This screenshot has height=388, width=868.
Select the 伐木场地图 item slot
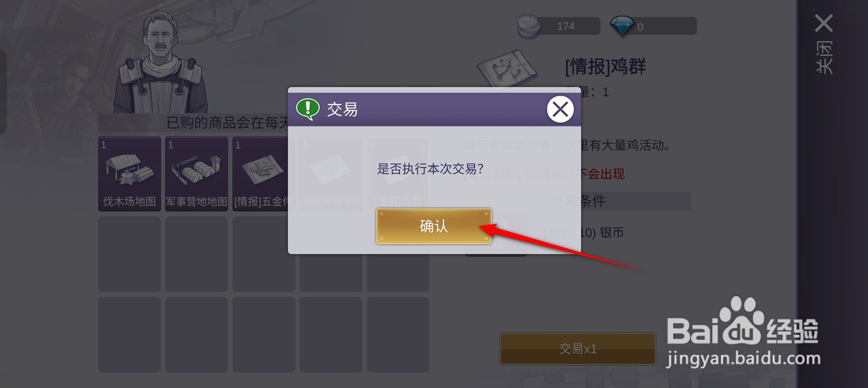click(x=130, y=174)
